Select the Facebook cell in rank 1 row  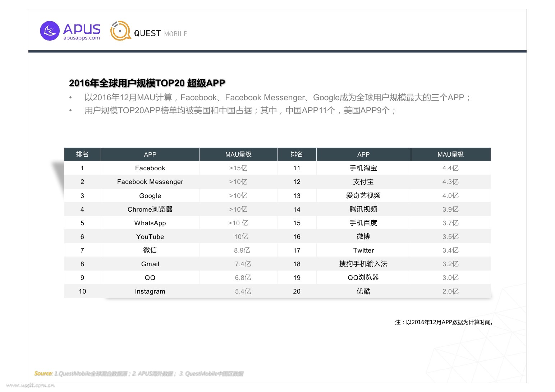click(x=150, y=168)
